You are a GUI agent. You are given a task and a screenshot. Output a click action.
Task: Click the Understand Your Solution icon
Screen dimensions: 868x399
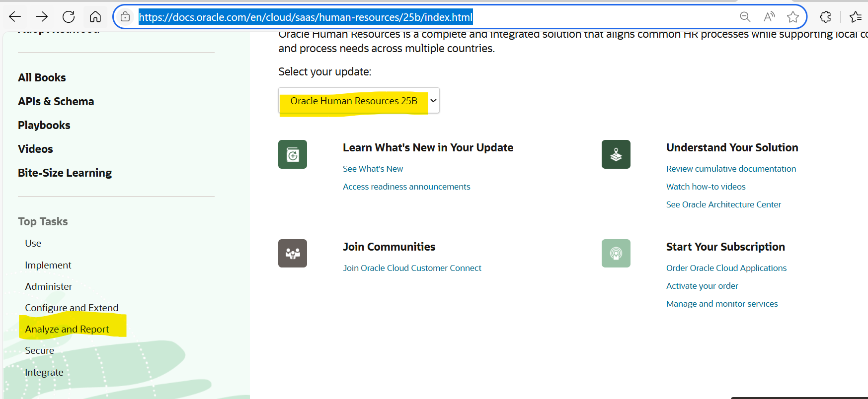pyautogui.click(x=616, y=154)
